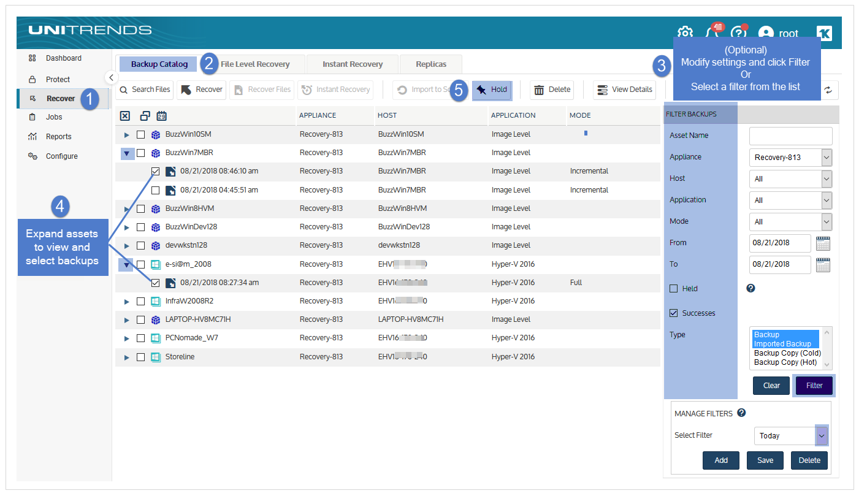The height and width of the screenshot is (504, 867).
Task: Switch to the Replicas tab
Action: pos(431,64)
